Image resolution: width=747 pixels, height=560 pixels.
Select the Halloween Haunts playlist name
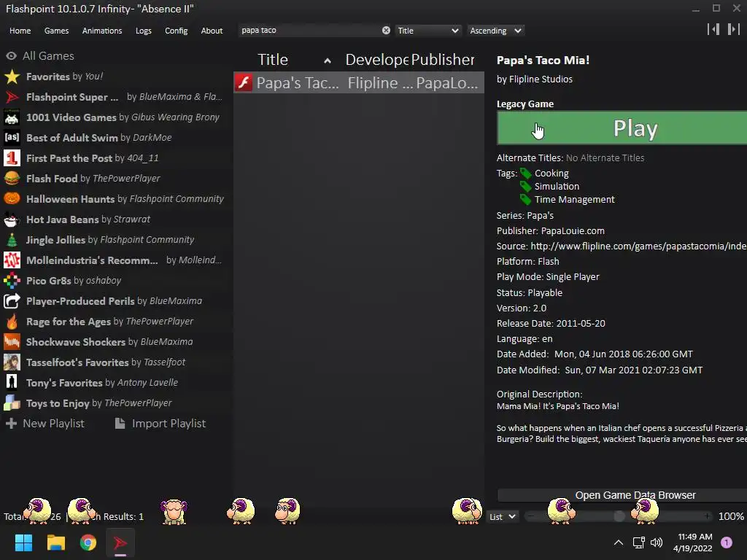pyautogui.click(x=71, y=199)
